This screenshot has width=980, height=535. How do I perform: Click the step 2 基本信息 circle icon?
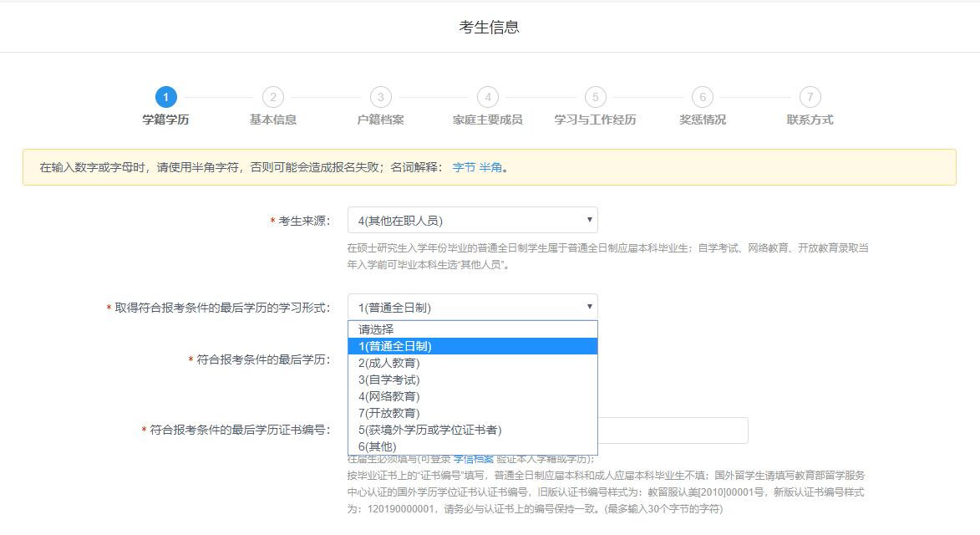pos(273,98)
